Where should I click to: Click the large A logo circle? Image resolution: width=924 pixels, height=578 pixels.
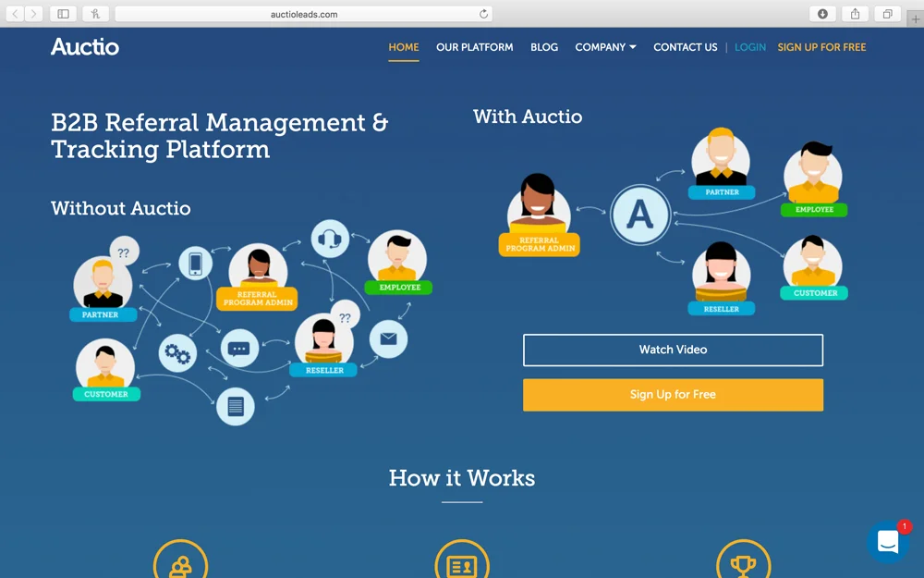pos(640,215)
